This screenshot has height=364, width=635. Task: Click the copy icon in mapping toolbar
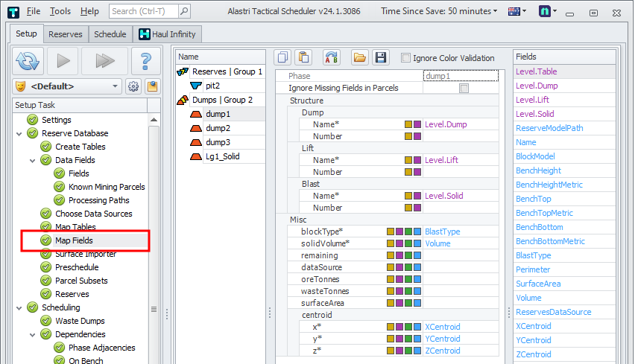(x=283, y=58)
